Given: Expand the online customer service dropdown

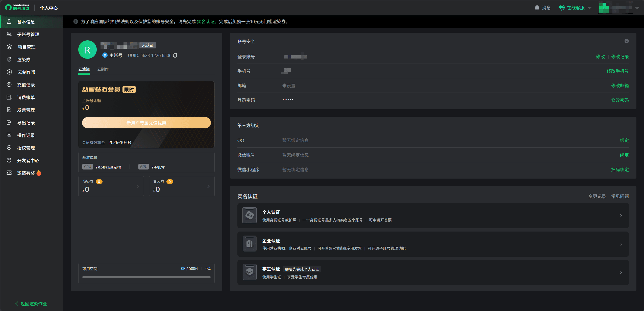Looking at the screenshot, I should 590,8.
